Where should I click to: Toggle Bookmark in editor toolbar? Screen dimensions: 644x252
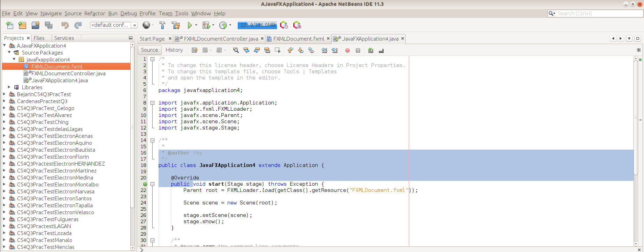point(311,50)
